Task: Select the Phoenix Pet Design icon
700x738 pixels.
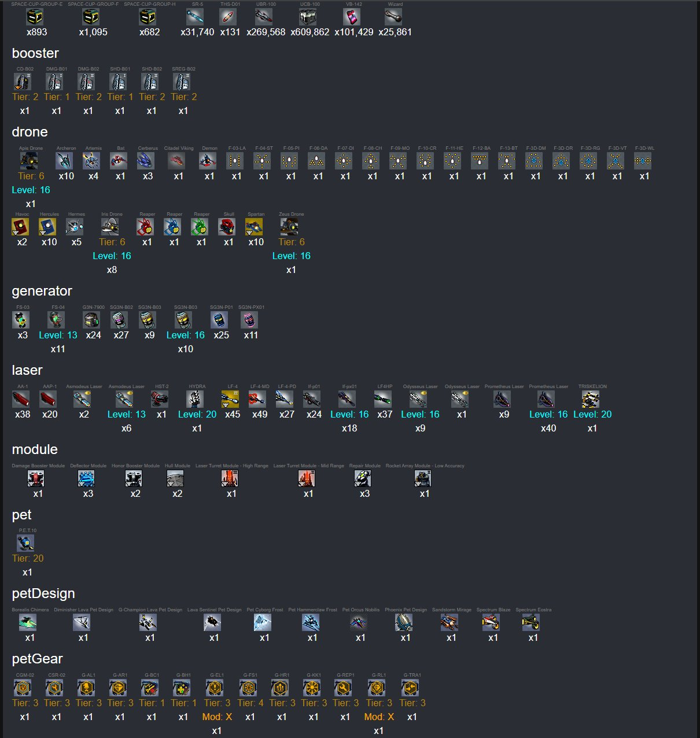Action: click(x=404, y=622)
